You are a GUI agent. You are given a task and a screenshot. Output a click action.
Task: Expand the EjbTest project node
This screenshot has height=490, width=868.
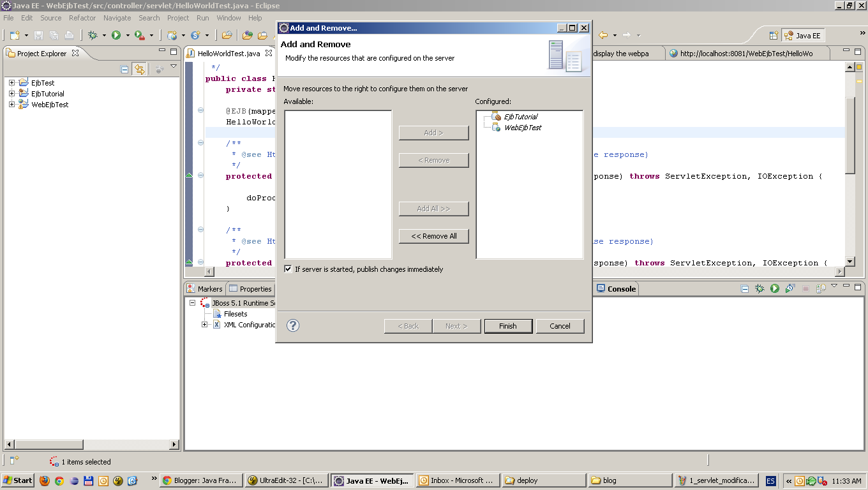click(11, 82)
